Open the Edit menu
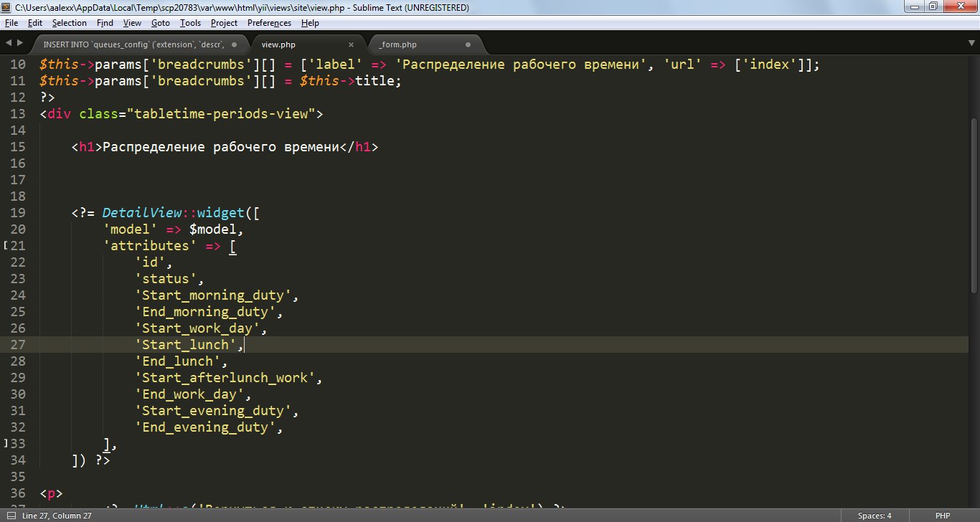Screen dimensions: 980x522 [x=35, y=23]
